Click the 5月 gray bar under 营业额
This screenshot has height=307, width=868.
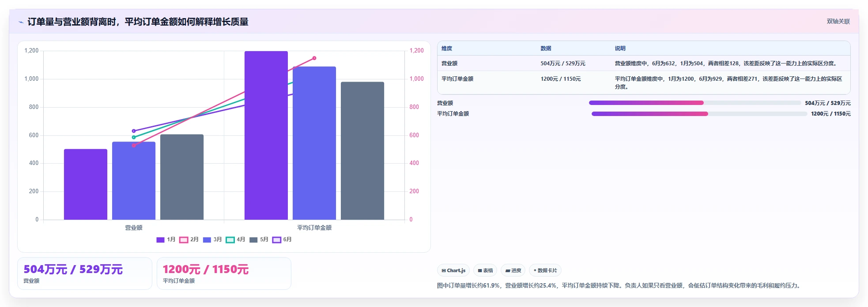click(182, 177)
